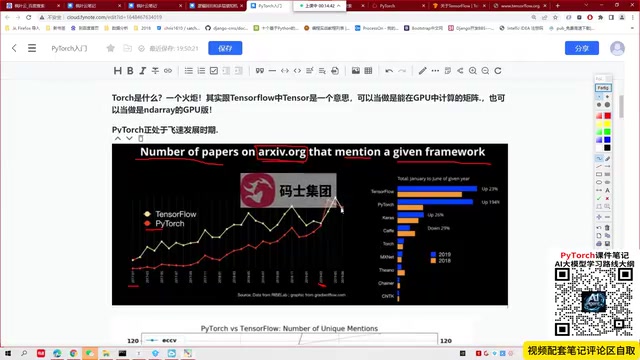Open taskbar search magnifier
This screenshot has height=360, width=640.
(x=24, y=353)
